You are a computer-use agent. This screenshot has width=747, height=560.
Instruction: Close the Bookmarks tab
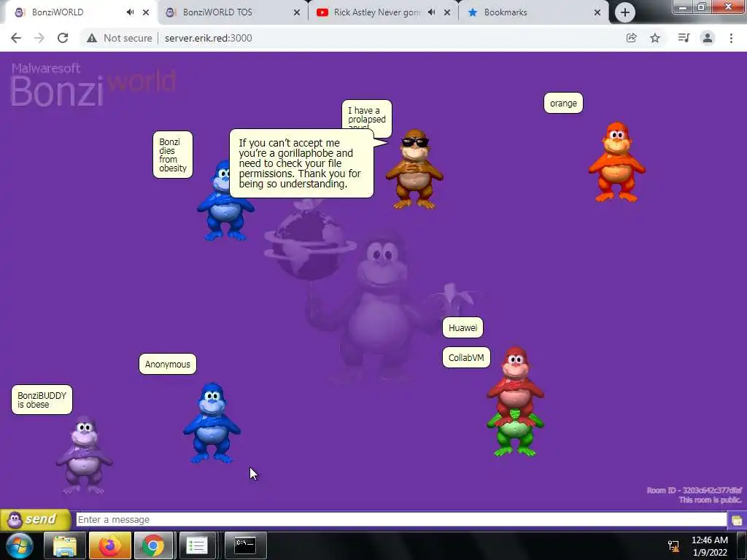click(597, 12)
